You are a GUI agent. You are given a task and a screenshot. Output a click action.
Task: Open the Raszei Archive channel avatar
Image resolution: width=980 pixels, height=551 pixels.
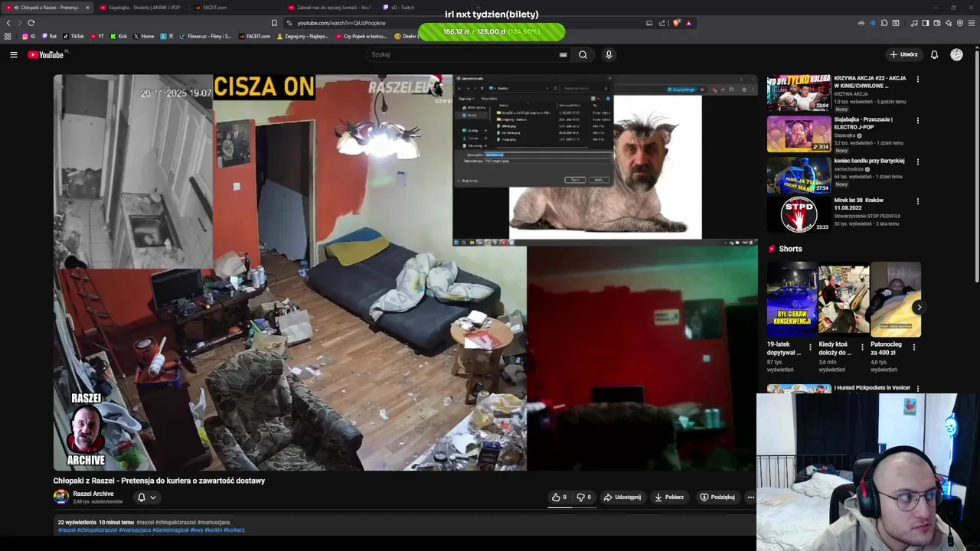60,497
